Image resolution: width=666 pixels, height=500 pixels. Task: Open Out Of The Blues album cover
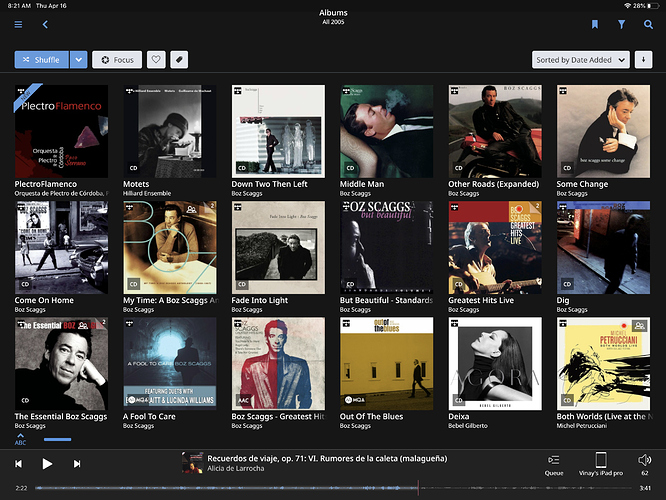tap(387, 364)
